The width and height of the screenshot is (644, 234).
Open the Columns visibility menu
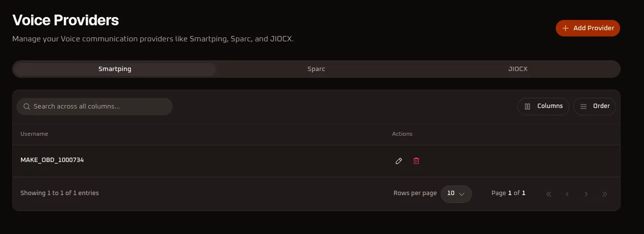click(543, 107)
